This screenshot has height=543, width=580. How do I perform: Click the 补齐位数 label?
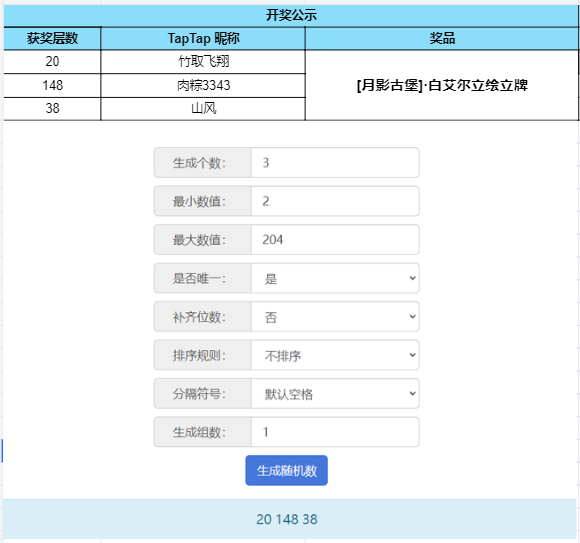[203, 317]
